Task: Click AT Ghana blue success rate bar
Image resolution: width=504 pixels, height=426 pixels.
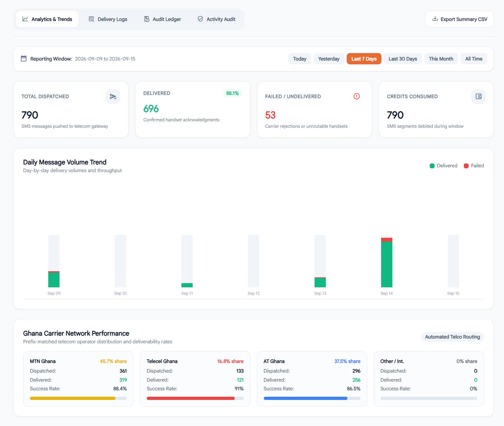Action: pyautogui.click(x=312, y=398)
